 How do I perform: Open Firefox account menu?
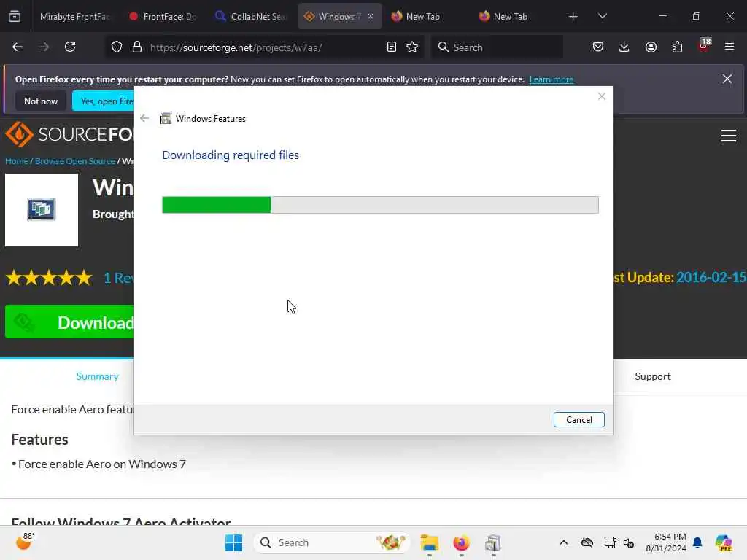point(651,47)
